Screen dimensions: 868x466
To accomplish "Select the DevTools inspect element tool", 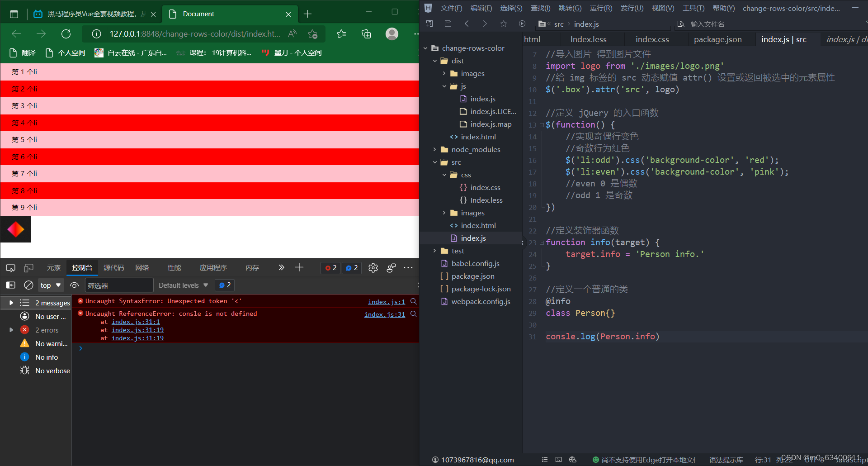I will click(x=10, y=268).
